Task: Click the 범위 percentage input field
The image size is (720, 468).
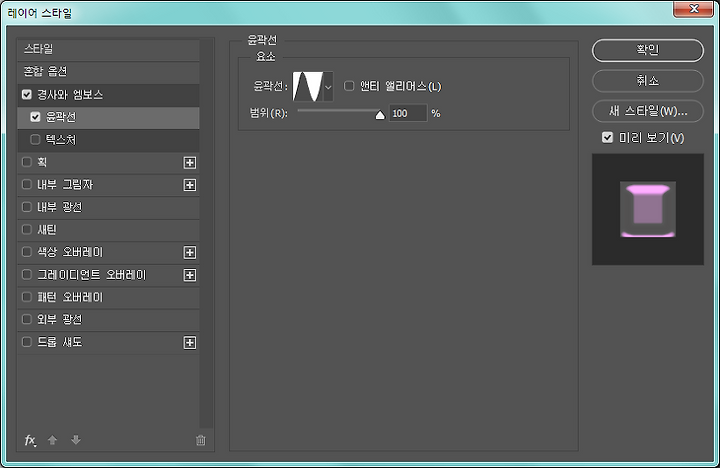Action: point(408,113)
